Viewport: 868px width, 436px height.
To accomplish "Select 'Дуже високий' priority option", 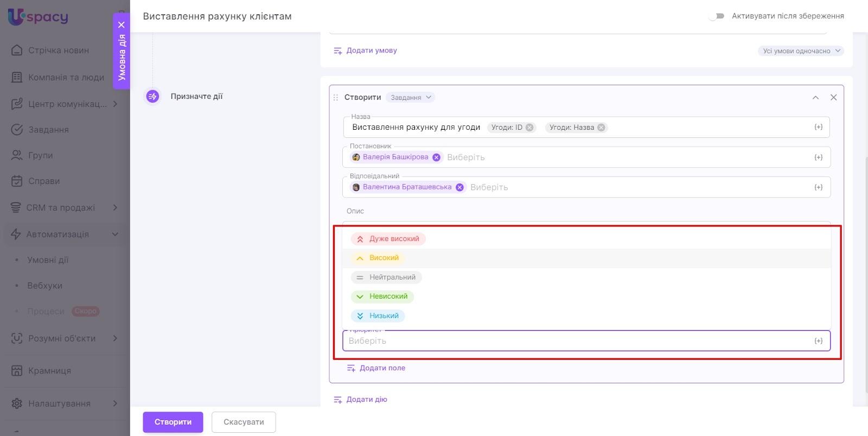I will coord(388,239).
